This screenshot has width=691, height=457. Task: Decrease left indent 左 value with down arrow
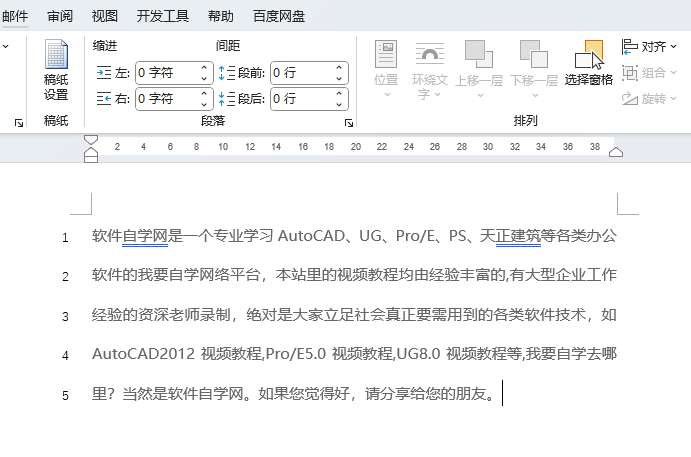coord(204,78)
